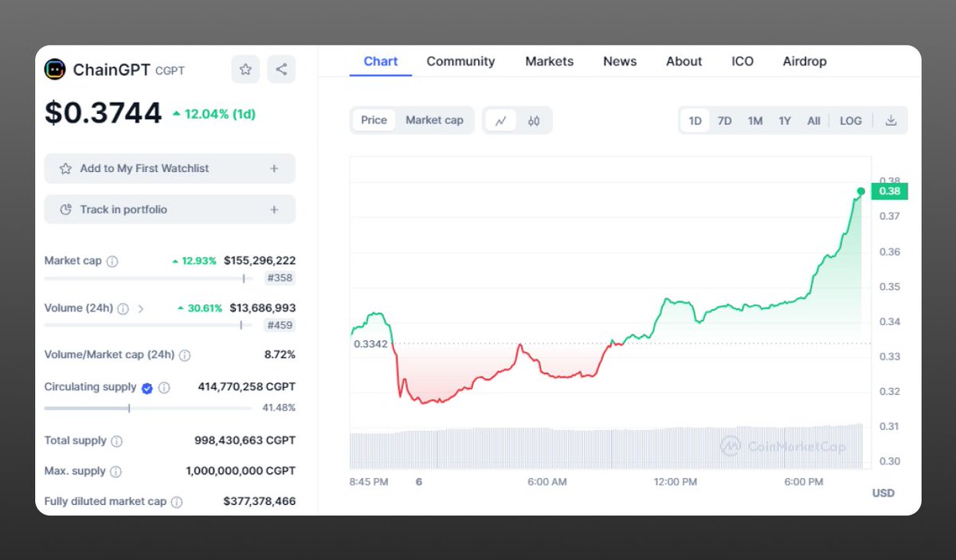Select the 7D timeframe toggle
956x560 pixels.
coord(724,120)
